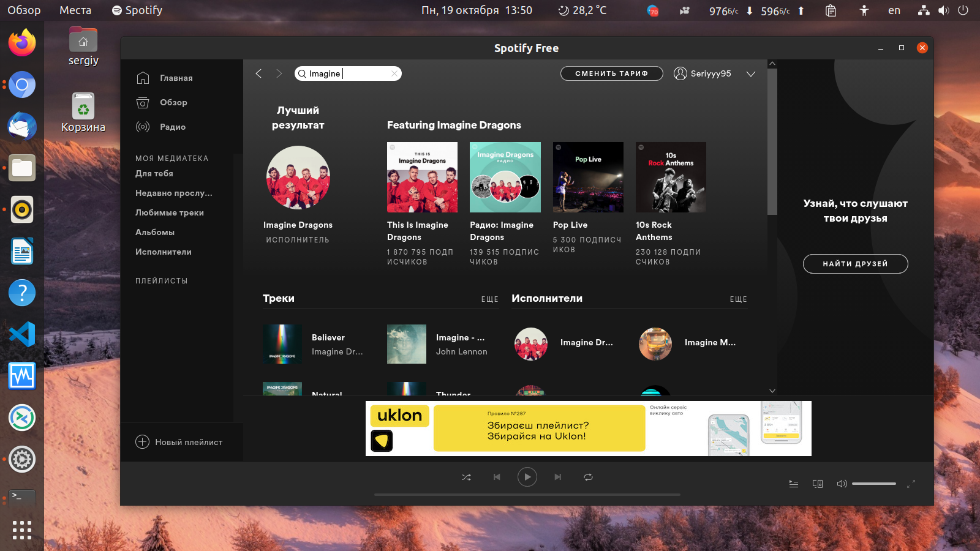The height and width of the screenshot is (551, 980).
Task: Select the Believer track
Action: [328, 337]
